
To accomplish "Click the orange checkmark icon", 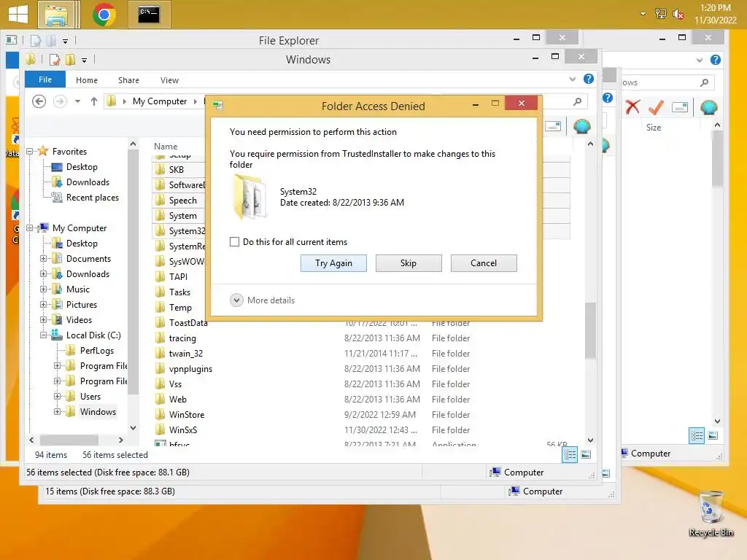I will coord(656,107).
